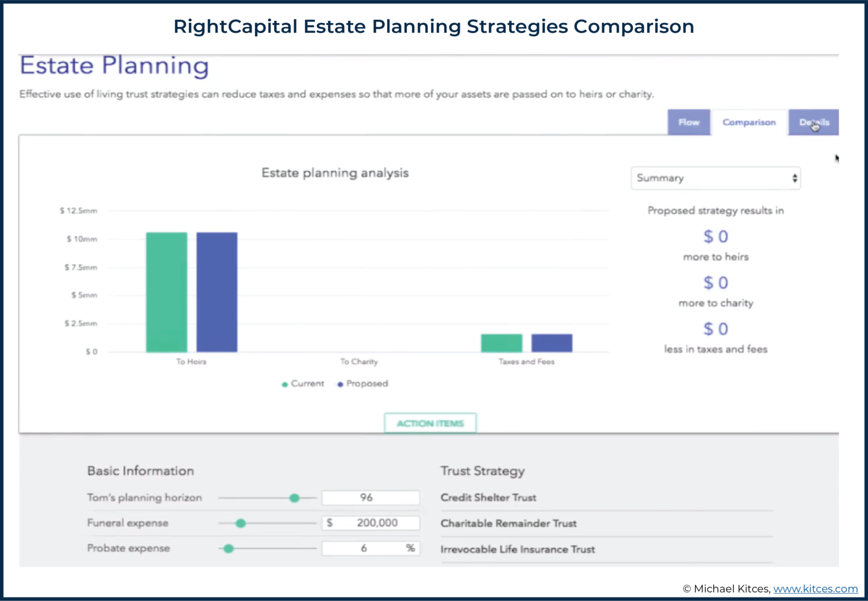Click the ACTION ITEMS button
Viewport: 868px width, 601px height.
[429, 423]
